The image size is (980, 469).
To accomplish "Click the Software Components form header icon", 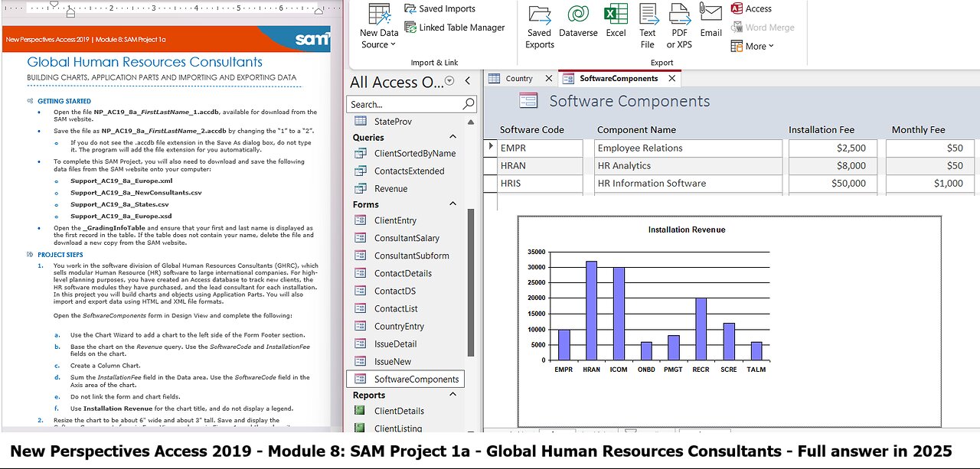I will coord(528,101).
